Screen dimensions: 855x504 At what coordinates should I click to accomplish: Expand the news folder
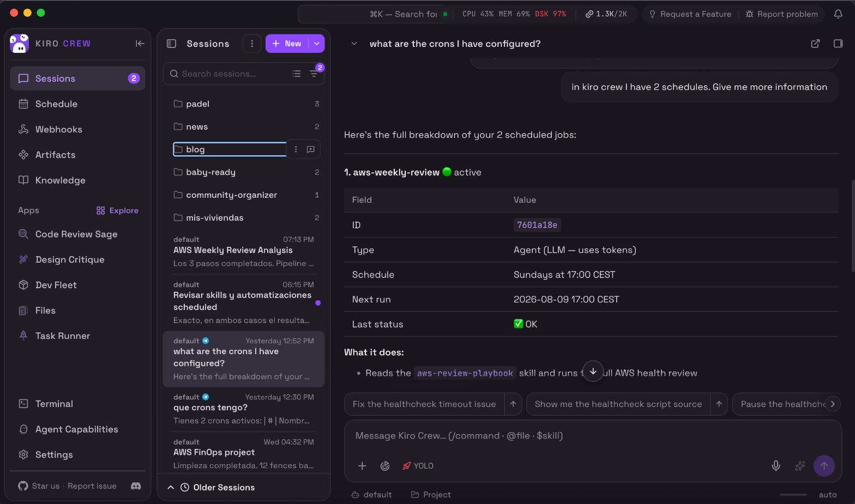click(246, 127)
